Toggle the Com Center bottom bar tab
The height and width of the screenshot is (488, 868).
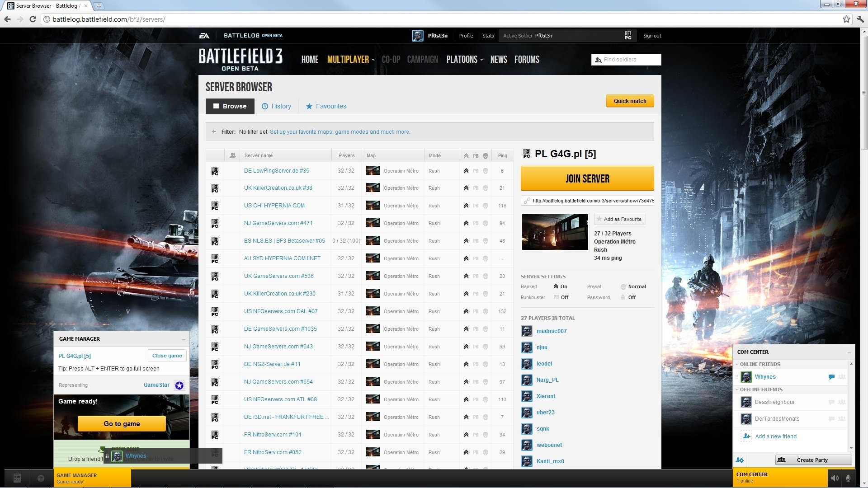(780, 478)
